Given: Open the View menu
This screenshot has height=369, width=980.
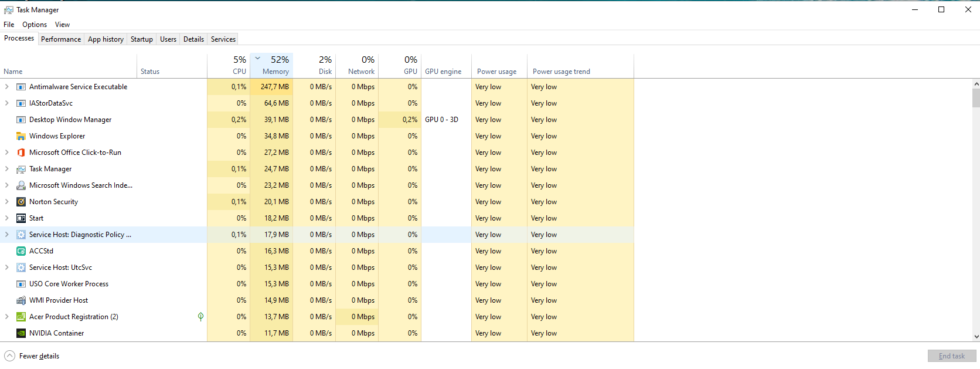Looking at the screenshot, I should [62, 25].
